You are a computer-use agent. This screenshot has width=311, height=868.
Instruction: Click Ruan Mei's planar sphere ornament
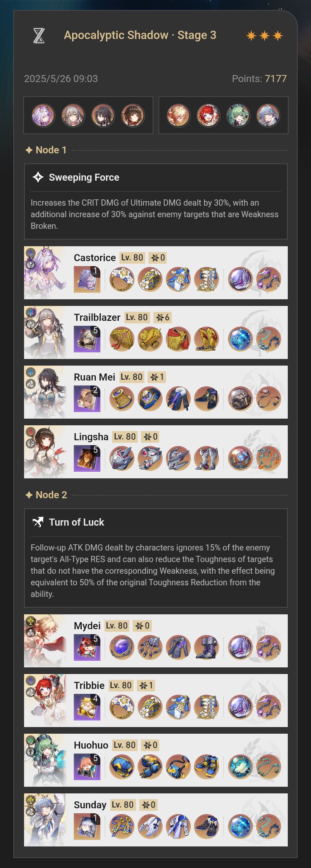(x=241, y=399)
